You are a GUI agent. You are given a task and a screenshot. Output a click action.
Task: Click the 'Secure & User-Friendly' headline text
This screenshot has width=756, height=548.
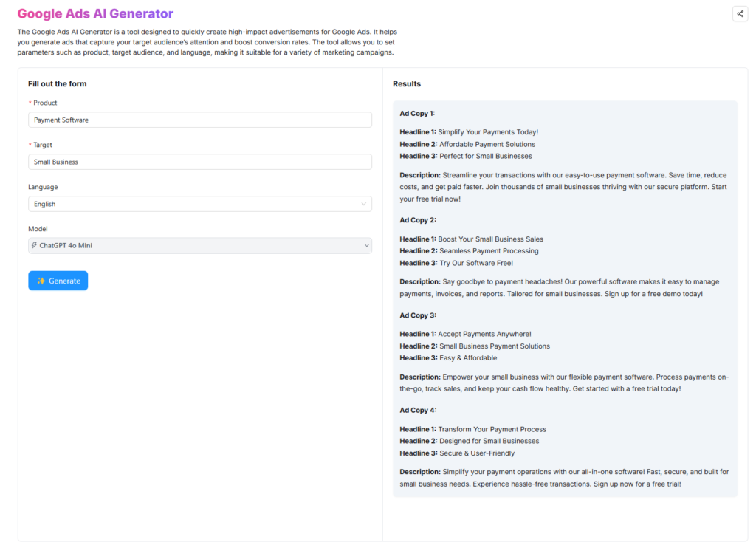click(x=477, y=453)
